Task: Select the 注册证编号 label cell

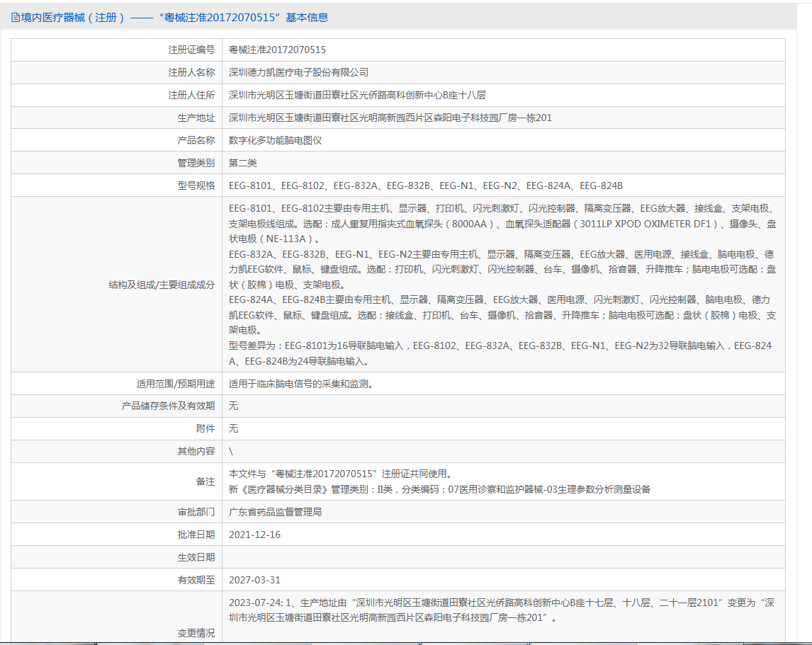Action: 116,50
